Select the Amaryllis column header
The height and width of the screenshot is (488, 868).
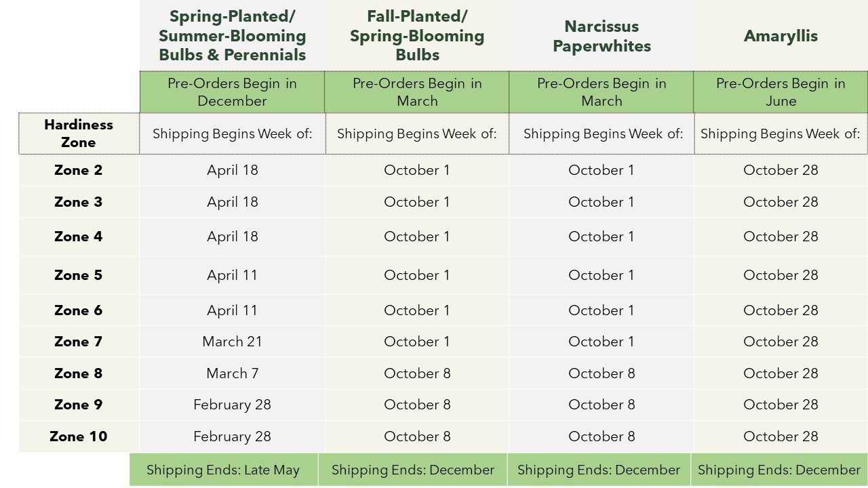coord(781,36)
